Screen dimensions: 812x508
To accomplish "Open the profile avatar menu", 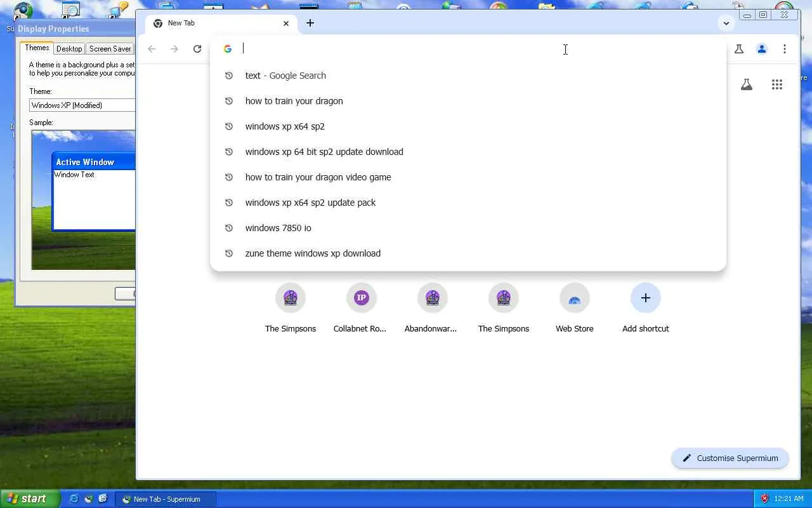I will (x=762, y=49).
